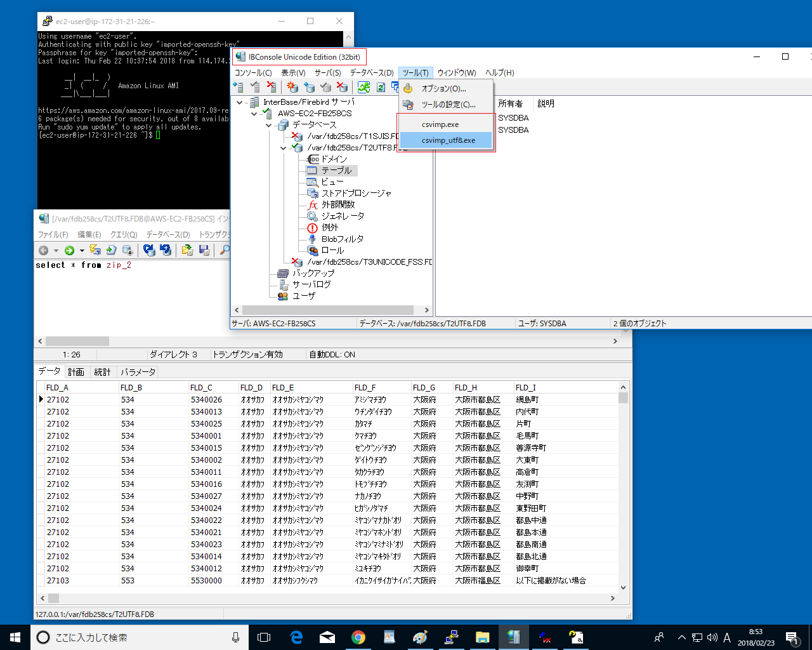Choose オプション(O)... in the Tools menu
The width and height of the screenshot is (812, 650).
[x=446, y=89]
